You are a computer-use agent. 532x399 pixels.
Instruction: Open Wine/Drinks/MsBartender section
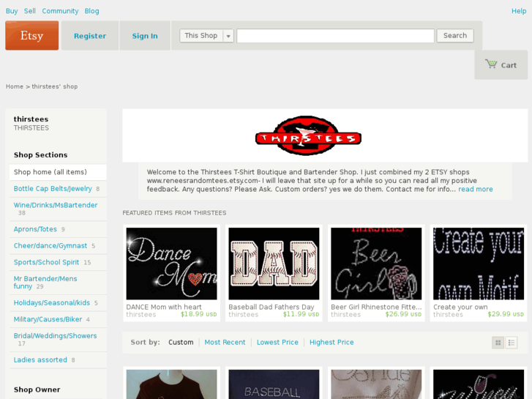[x=56, y=205]
